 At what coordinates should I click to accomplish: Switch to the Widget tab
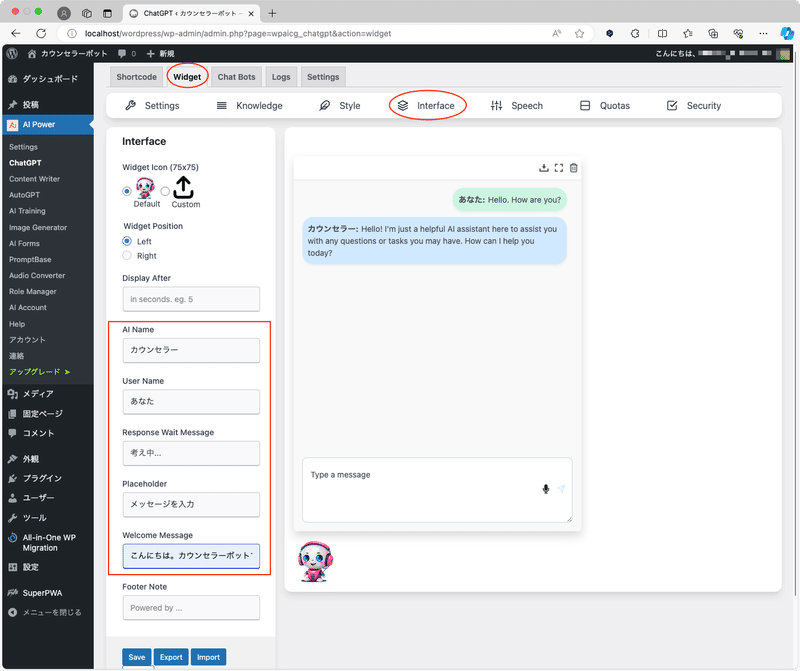pos(187,77)
